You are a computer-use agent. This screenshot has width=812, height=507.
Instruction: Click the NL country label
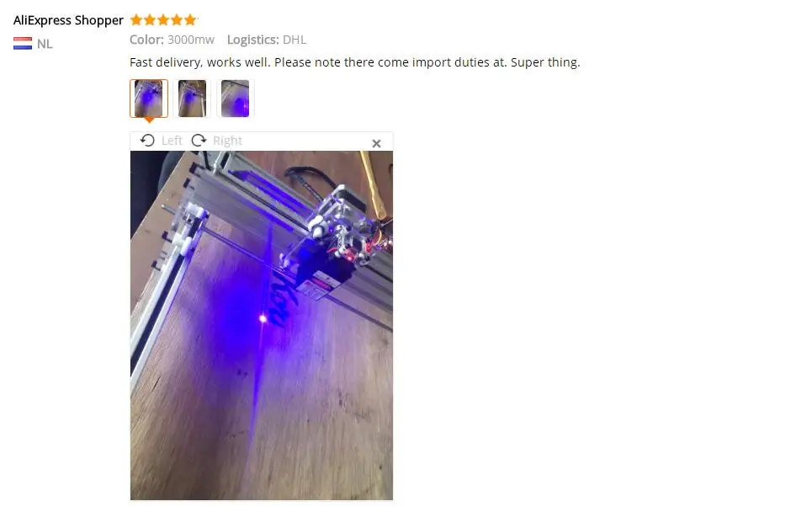pyautogui.click(x=45, y=44)
